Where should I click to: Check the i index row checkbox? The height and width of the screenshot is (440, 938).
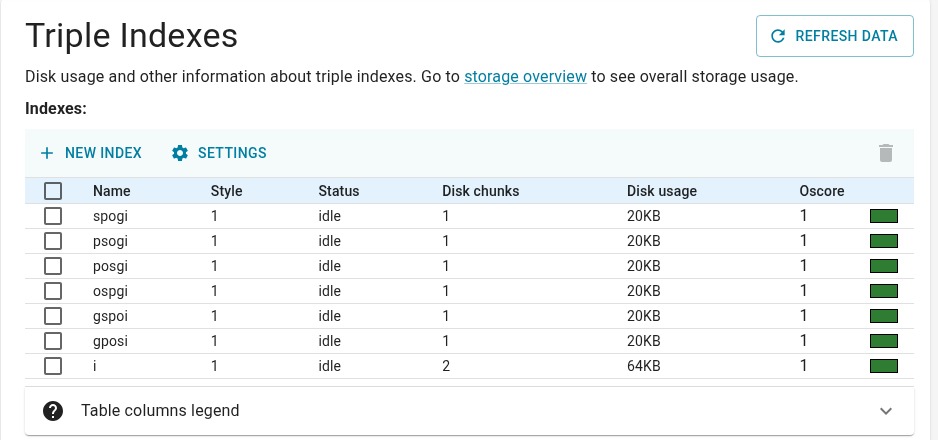coord(53,366)
